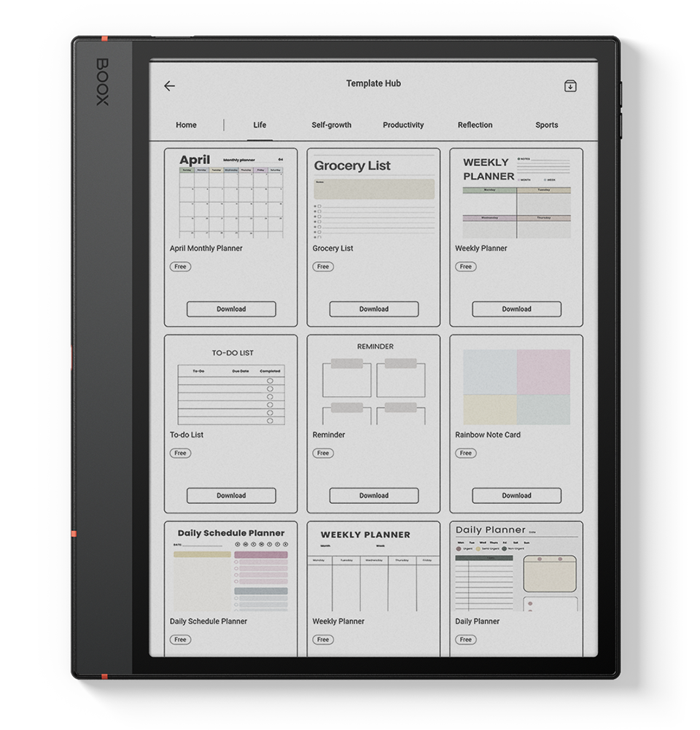Click the Free tag under To-do List
This screenshot has width=700, height=730.
click(180, 453)
